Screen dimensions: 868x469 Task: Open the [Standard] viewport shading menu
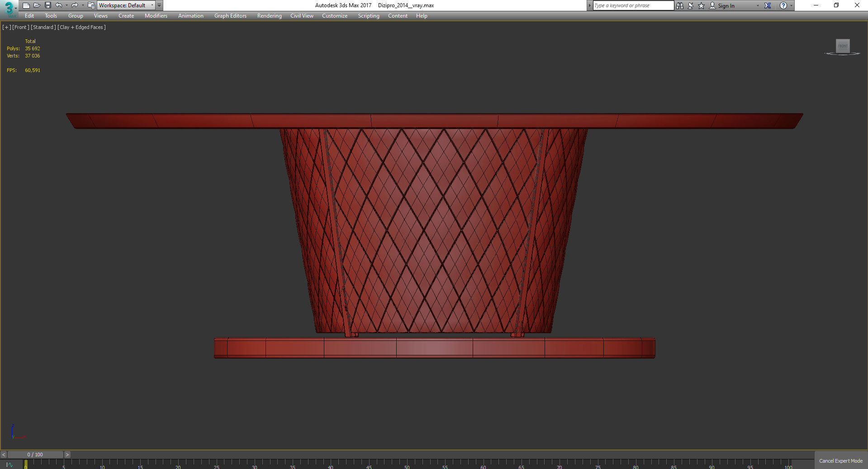click(x=43, y=27)
